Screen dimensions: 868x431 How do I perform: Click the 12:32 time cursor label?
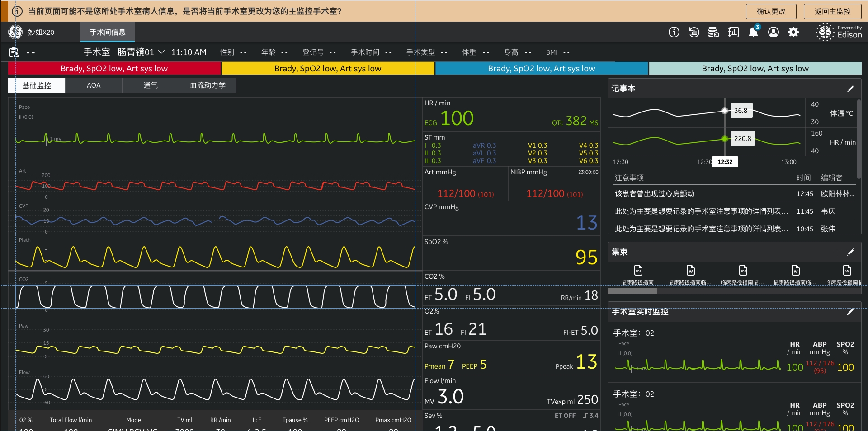(725, 162)
